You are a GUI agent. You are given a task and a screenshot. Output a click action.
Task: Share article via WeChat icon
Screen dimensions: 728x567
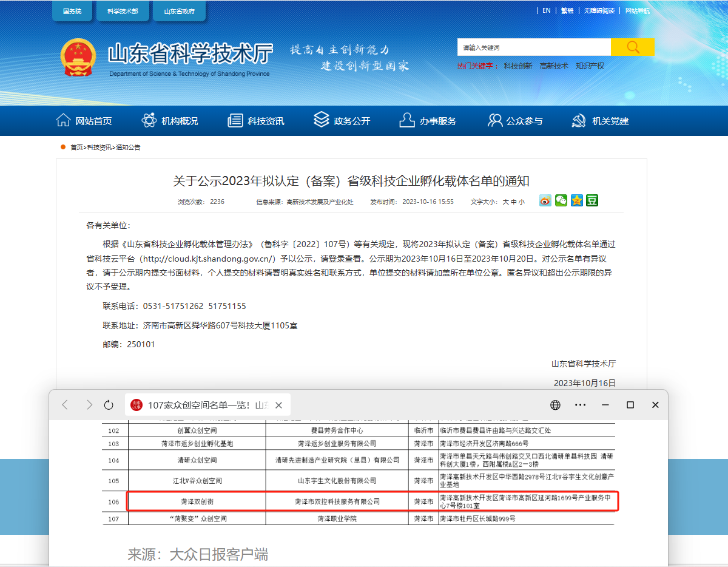tap(561, 200)
